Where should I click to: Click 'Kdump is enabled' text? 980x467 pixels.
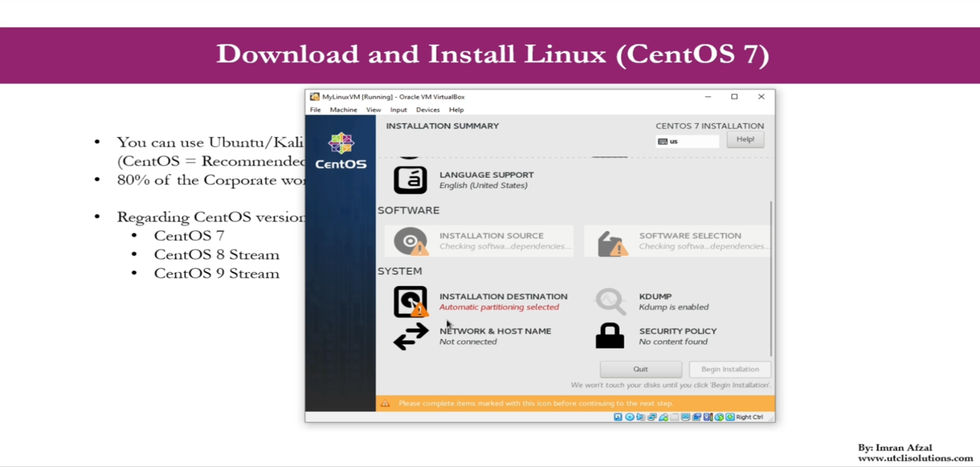coord(674,307)
